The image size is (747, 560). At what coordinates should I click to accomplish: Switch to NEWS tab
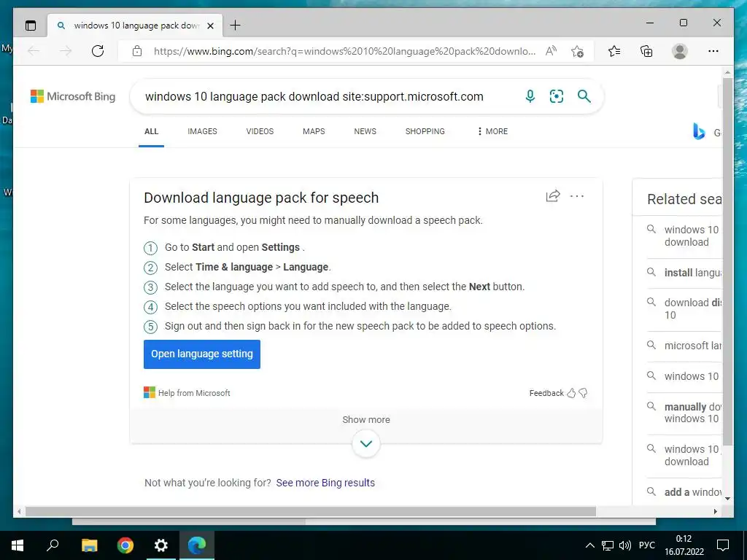(365, 131)
